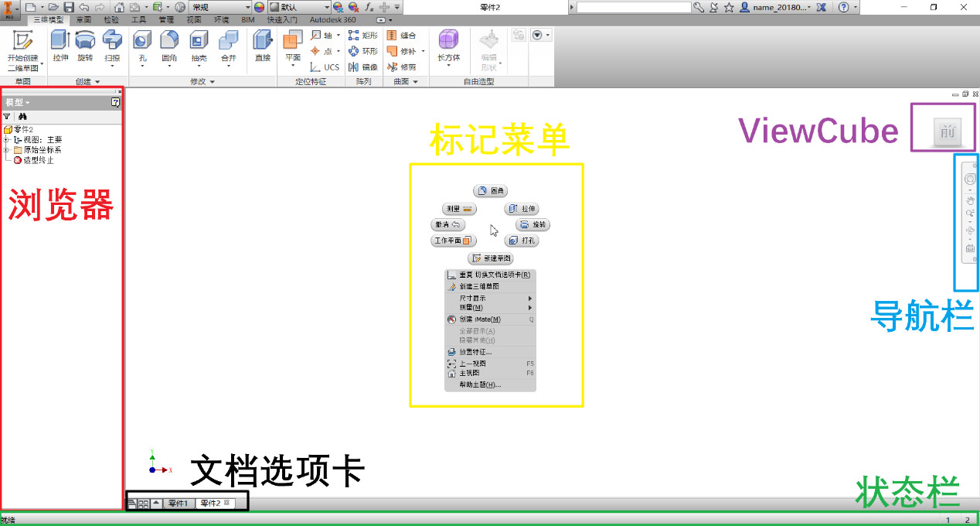Image resolution: width=980 pixels, height=526 pixels.
Task: Click the favorites star icon in title bar
Action: pyautogui.click(x=729, y=7)
